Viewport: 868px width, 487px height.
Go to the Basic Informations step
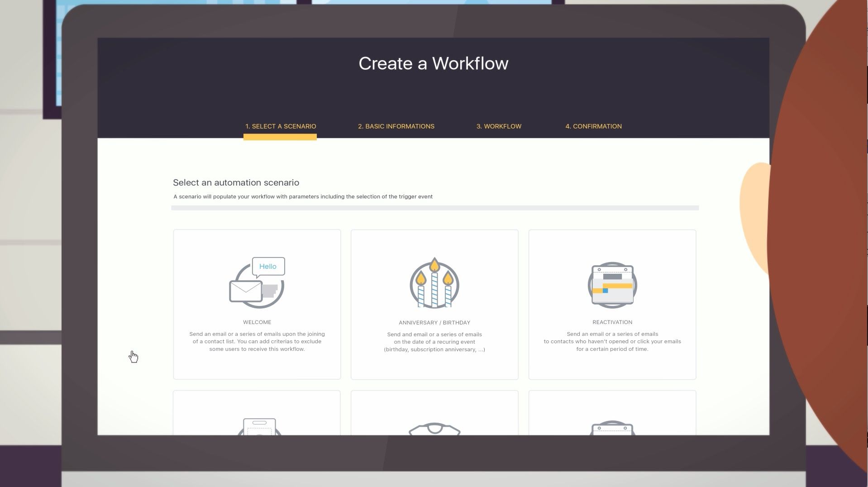tap(396, 126)
